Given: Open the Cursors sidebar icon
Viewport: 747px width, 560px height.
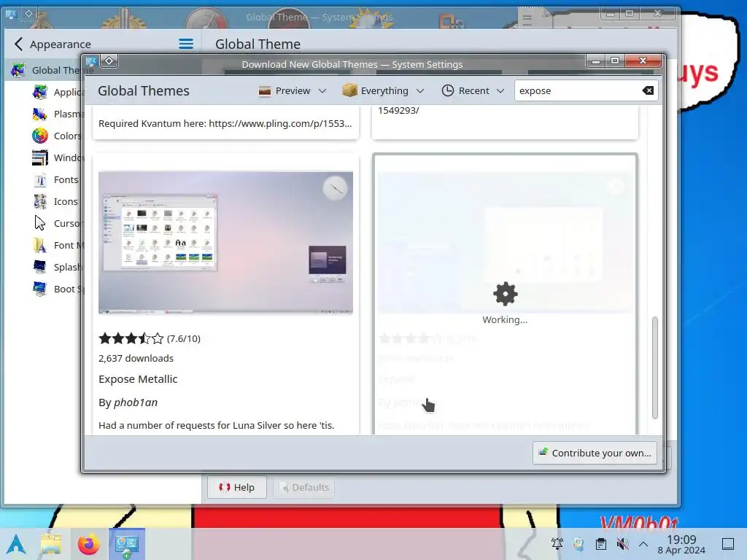Looking at the screenshot, I should (x=40, y=223).
